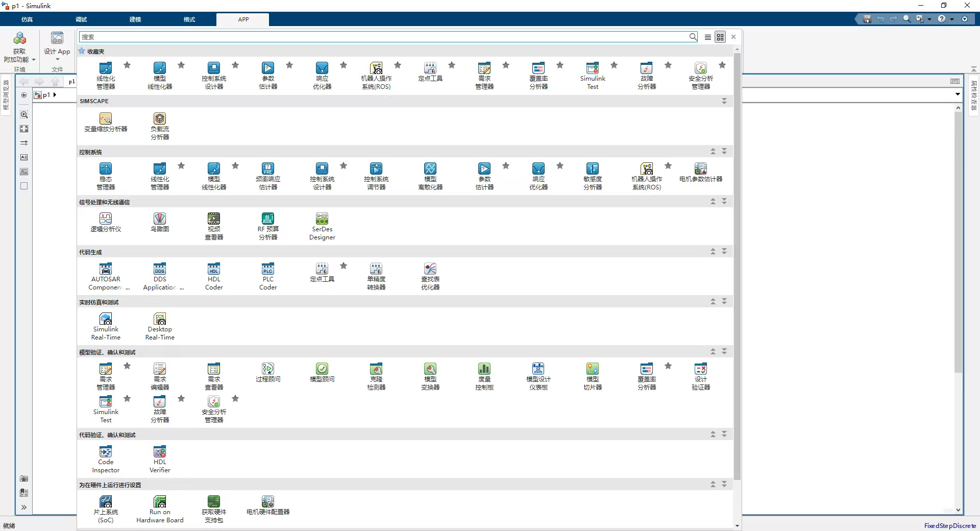Screen dimensions: 980x531
Task: Launch the Code Inspector app
Action: tap(106, 460)
